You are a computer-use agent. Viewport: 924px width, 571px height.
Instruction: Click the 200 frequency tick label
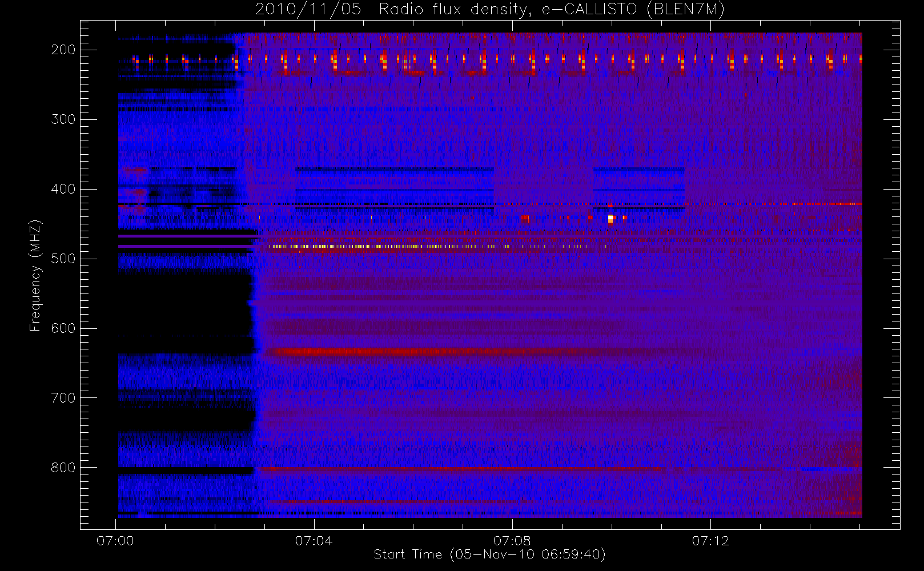point(63,50)
